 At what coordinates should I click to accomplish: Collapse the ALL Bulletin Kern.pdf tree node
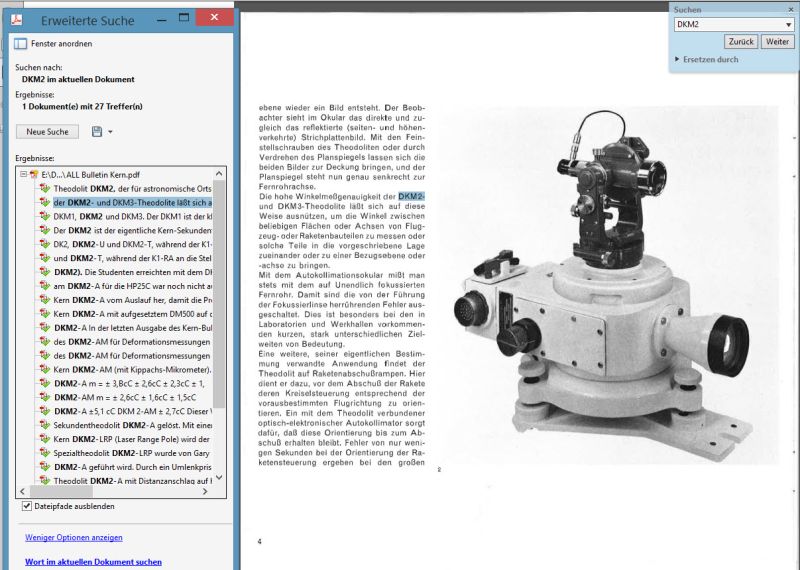(23, 175)
